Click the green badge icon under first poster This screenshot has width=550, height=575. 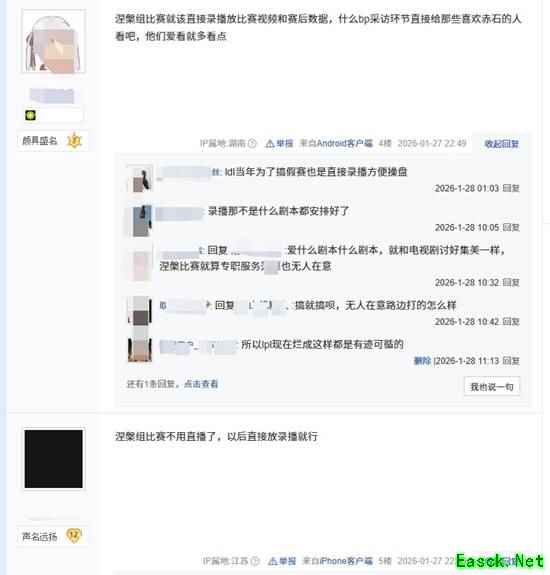pyautogui.click(x=30, y=116)
